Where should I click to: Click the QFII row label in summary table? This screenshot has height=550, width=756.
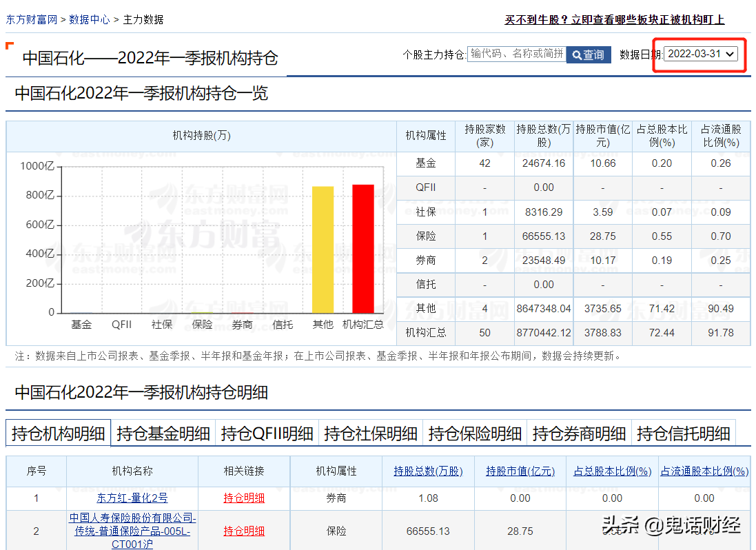pos(426,187)
